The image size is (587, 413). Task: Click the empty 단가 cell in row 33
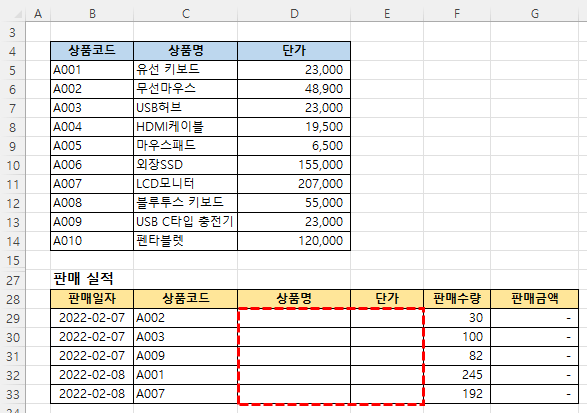pyautogui.click(x=387, y=394)
